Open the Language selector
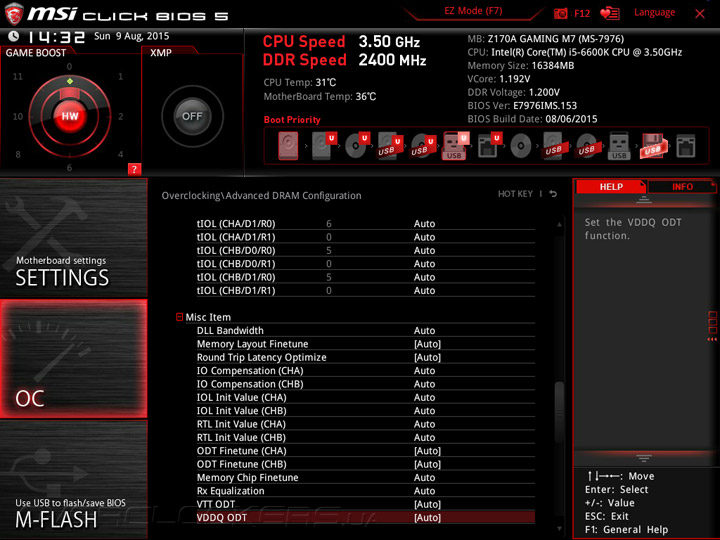Screen dimensions: 720x540 [654, 12]
